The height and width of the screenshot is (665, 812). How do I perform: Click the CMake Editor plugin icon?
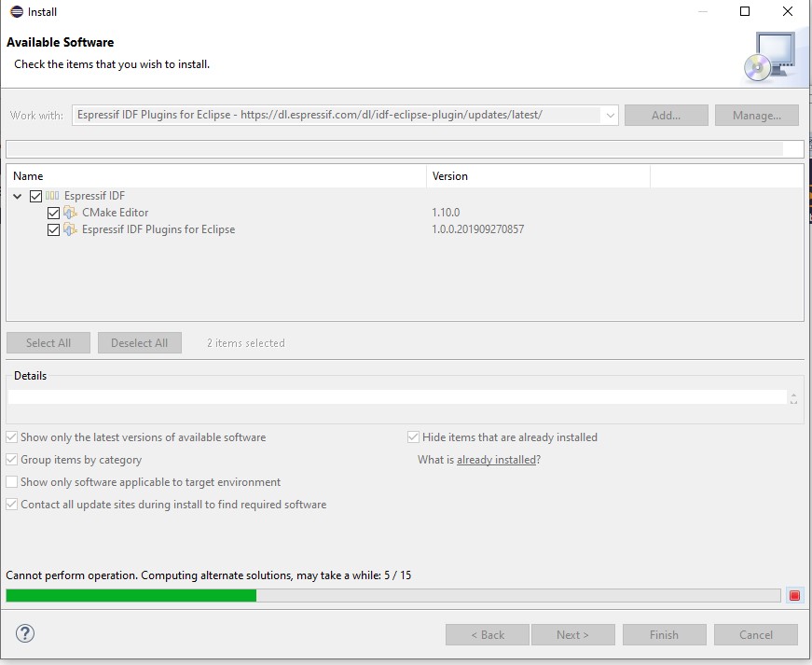pyautogui.click(x=69, y=212)
